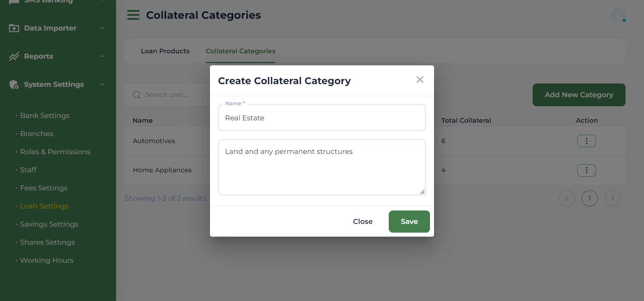
Task: Click the Add New Category button
Action: click(x=579, y=95)
